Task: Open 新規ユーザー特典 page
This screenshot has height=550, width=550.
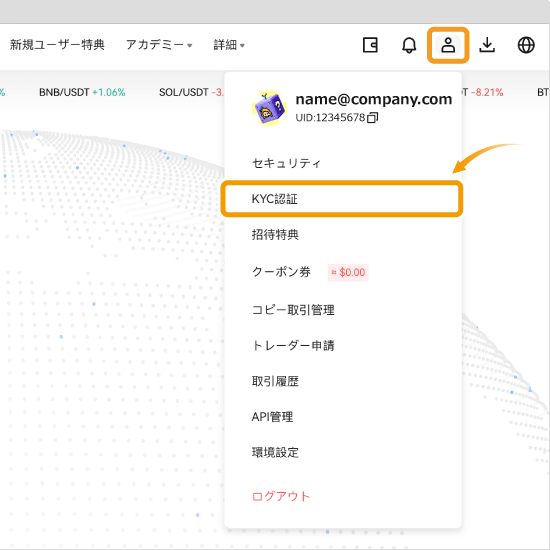Action: click(57, 45)
